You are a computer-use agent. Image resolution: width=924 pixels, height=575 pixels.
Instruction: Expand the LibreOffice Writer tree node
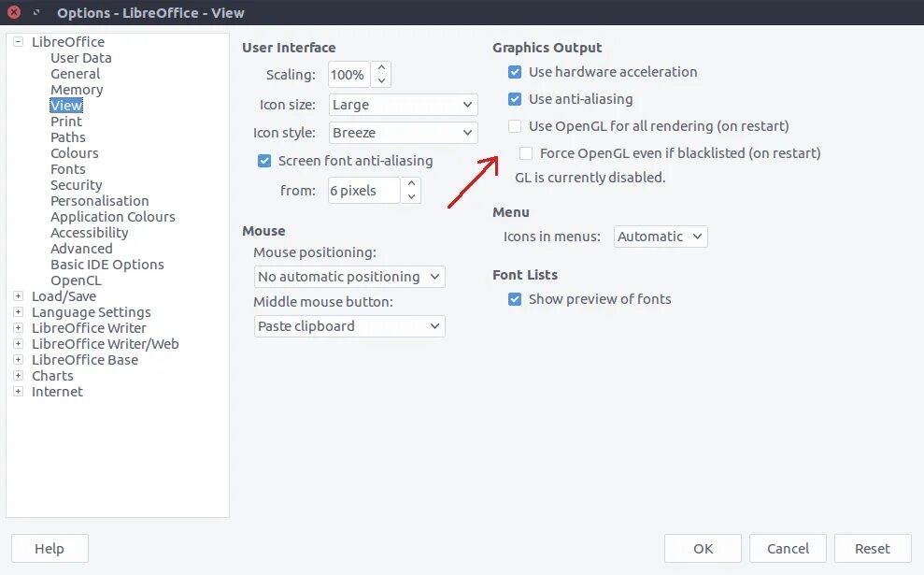(x=19, y=328)
